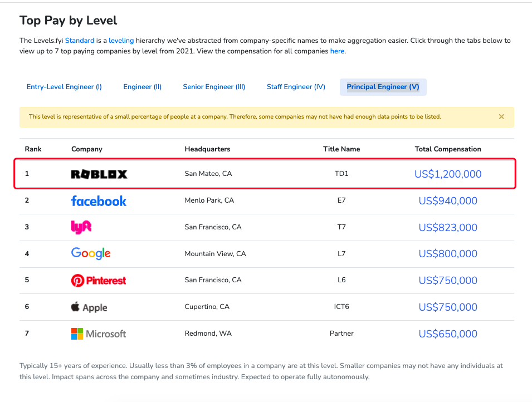Switch to Engineer (II) tab

pos(143,87)
